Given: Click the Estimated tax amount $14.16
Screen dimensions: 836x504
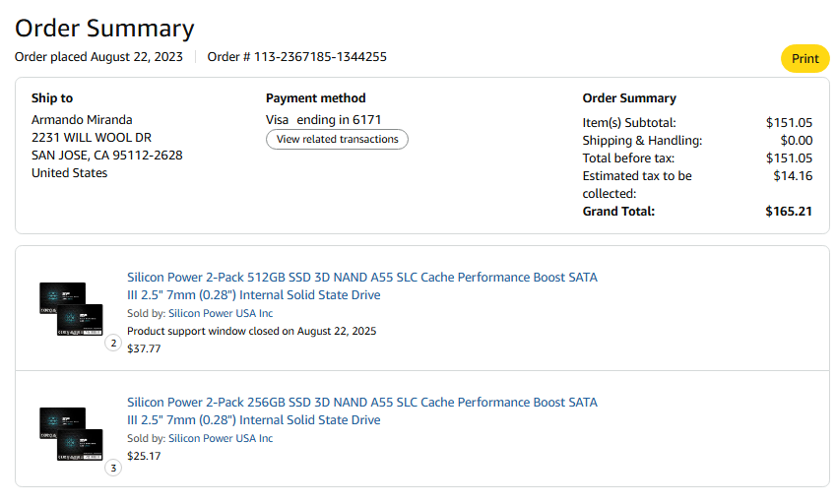Looking at the screenshot, I should 793,176.
